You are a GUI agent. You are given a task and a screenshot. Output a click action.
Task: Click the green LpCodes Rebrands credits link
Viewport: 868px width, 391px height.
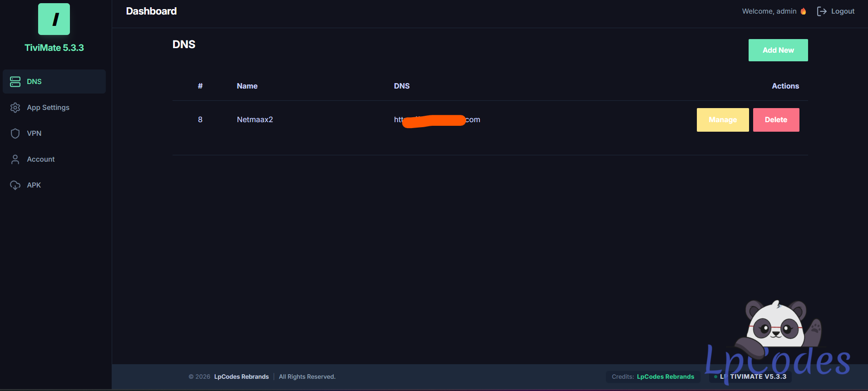coord(666,377)
